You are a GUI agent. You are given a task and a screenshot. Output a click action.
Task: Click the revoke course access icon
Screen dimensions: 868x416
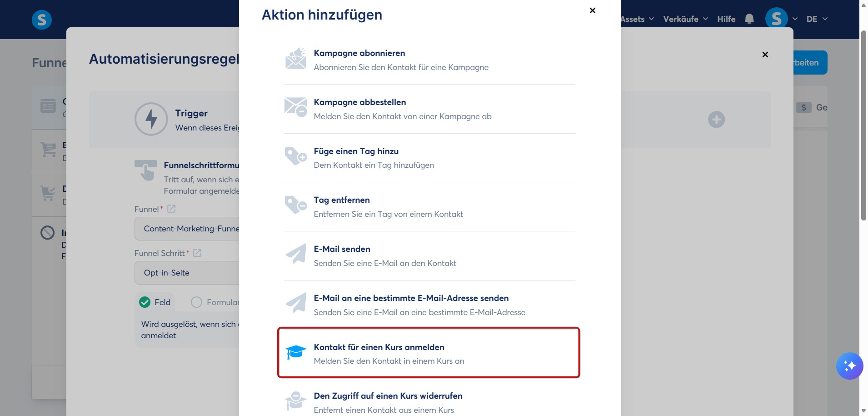(296, 401)
